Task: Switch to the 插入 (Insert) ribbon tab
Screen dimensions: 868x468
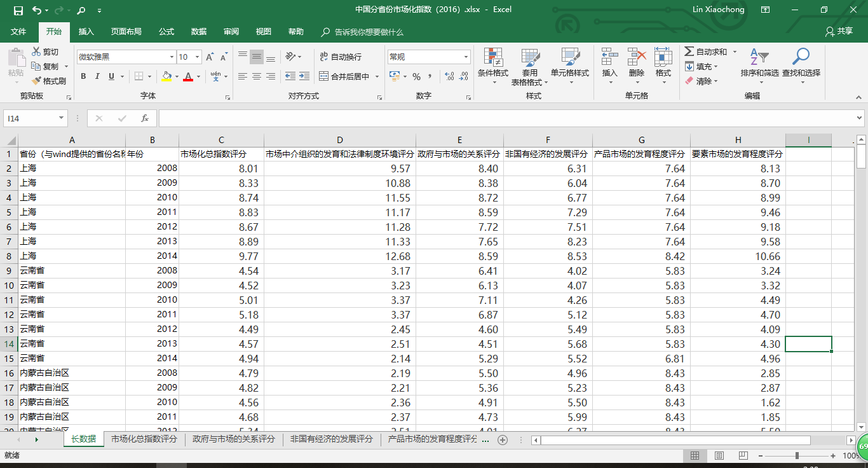Action: pos(86,32)
